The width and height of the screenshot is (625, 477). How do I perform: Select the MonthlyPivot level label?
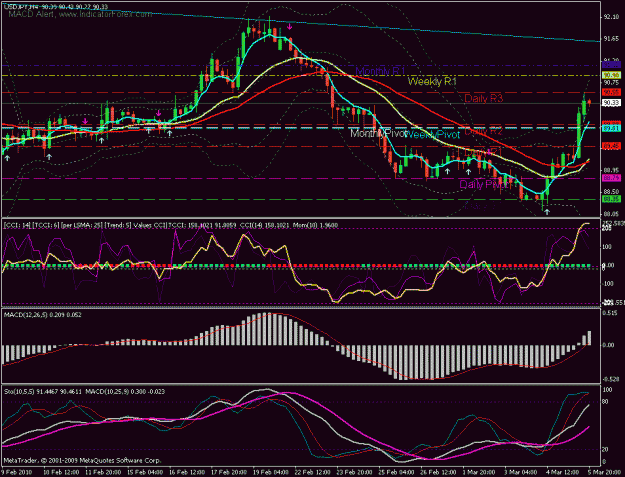click(x=378, y=133)
